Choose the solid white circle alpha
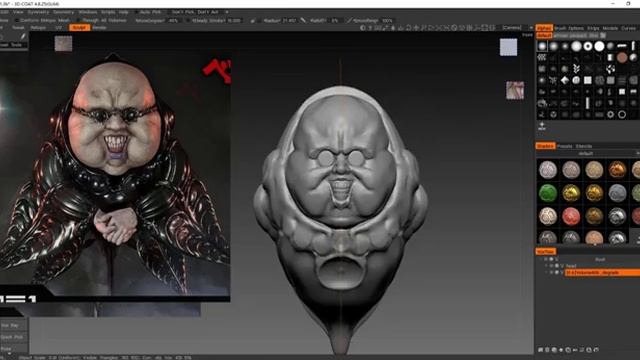Image resolution: width=640 pixels, height=360 pixels. click(x=599, y=46)
